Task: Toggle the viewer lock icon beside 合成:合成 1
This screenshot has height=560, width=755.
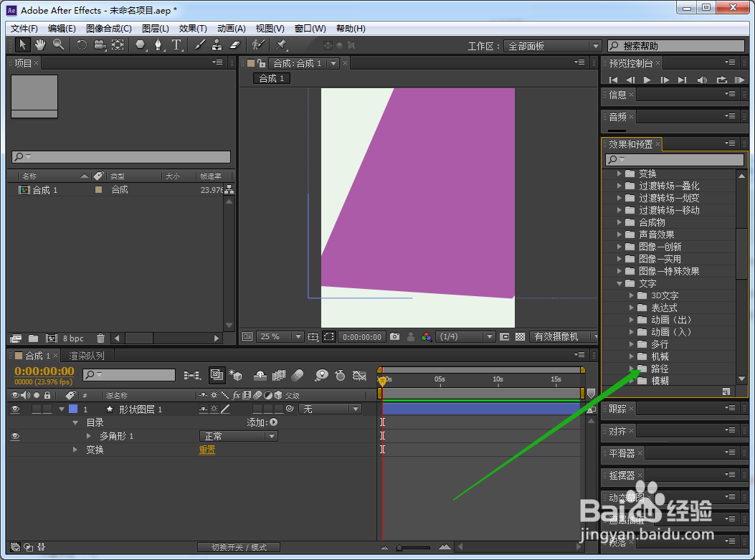Action: (262, 63)
